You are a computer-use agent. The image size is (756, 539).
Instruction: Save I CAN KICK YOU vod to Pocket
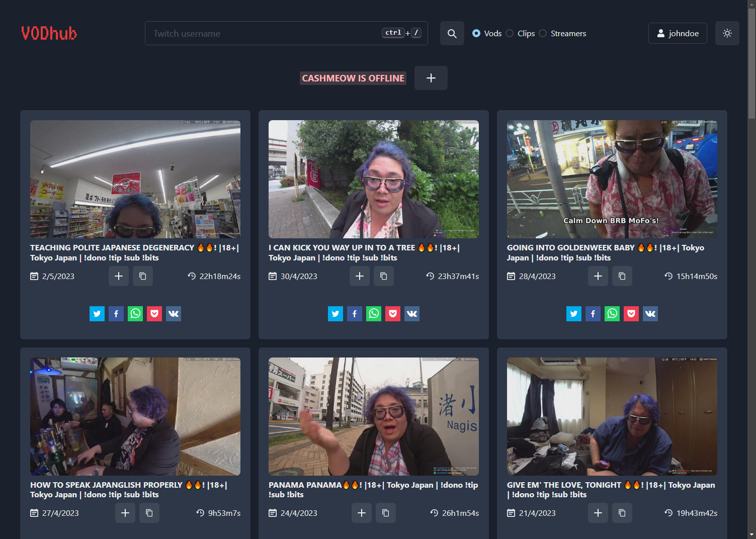pyautogui.click(x=393, y=314)
